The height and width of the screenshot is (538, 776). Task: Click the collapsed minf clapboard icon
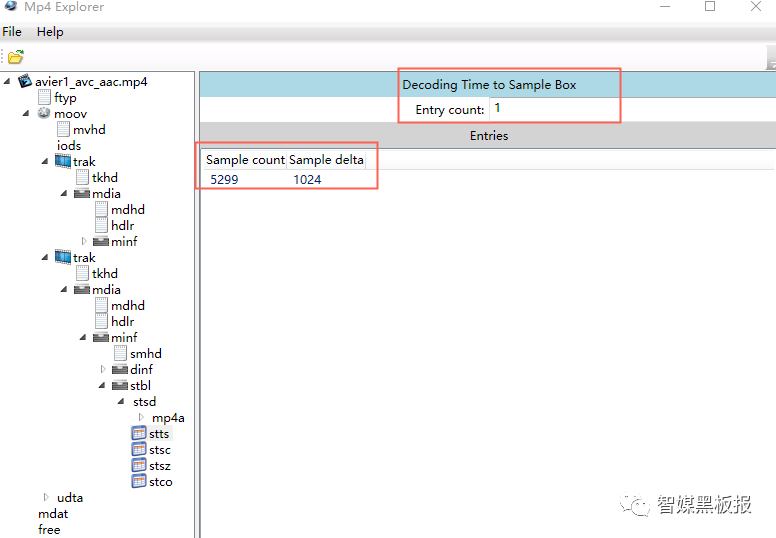tap(101, 242)
